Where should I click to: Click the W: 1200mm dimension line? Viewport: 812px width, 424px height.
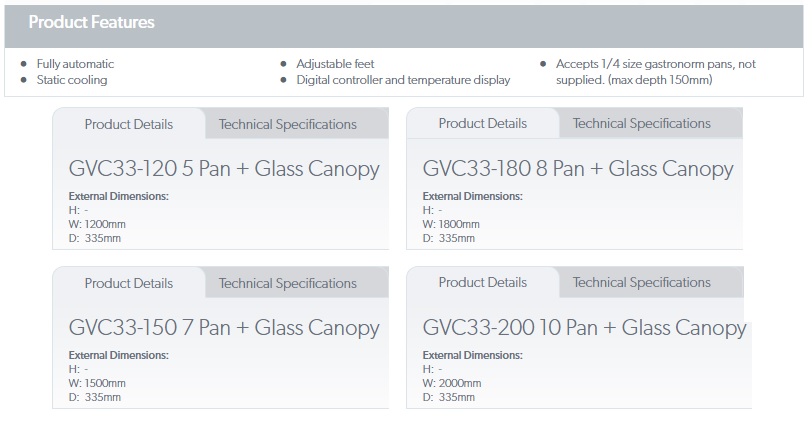point(97,225)
